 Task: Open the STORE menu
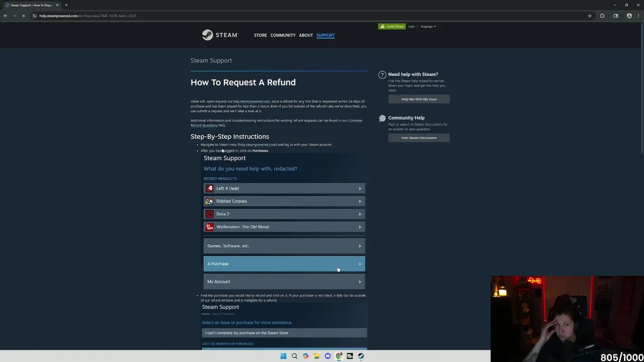tap(260, 35)
